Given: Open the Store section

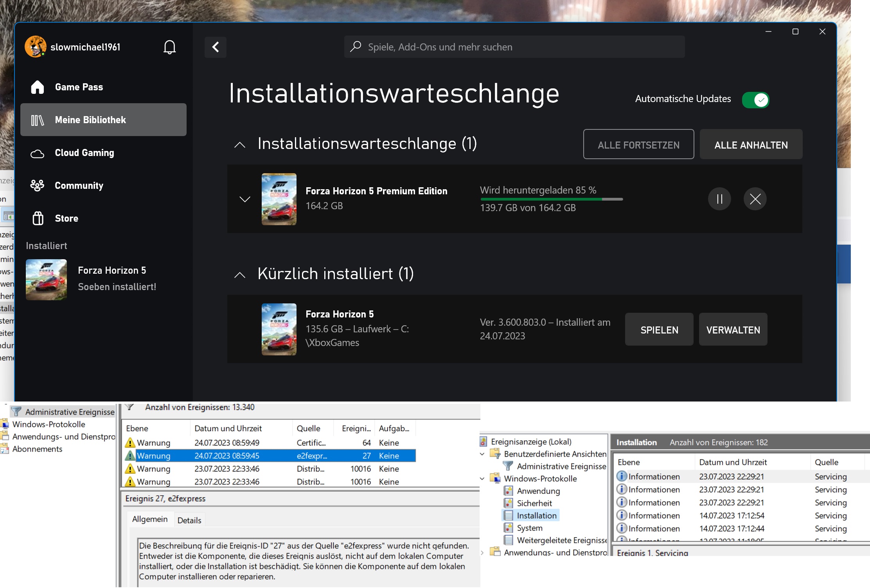Looking at the screenshot, I should (x=66, y=219).
